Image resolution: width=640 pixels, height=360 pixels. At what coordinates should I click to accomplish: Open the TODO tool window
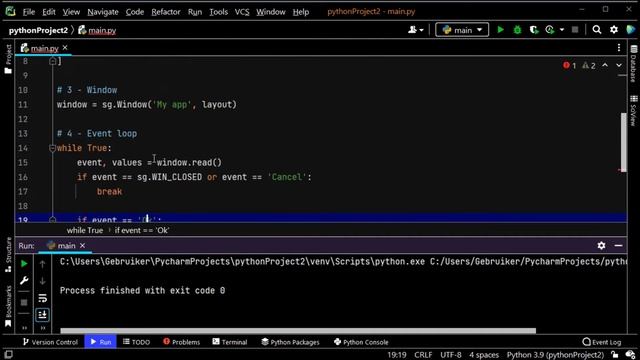click(137, 342)
